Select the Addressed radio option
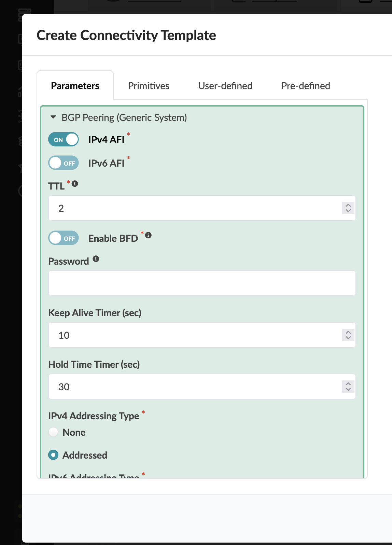Viewport: 392px width, 545px height. (54, 455)
